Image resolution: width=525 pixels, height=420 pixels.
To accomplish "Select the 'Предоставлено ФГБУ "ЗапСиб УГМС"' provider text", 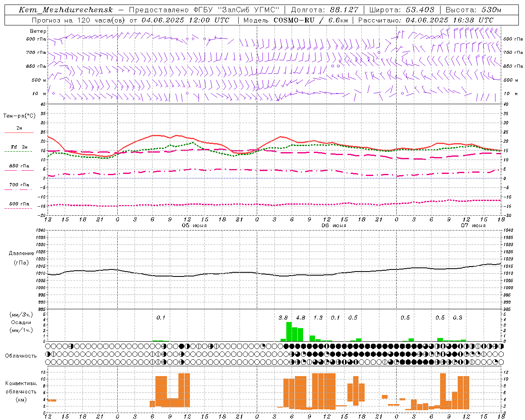I will [x=204, y=10].
